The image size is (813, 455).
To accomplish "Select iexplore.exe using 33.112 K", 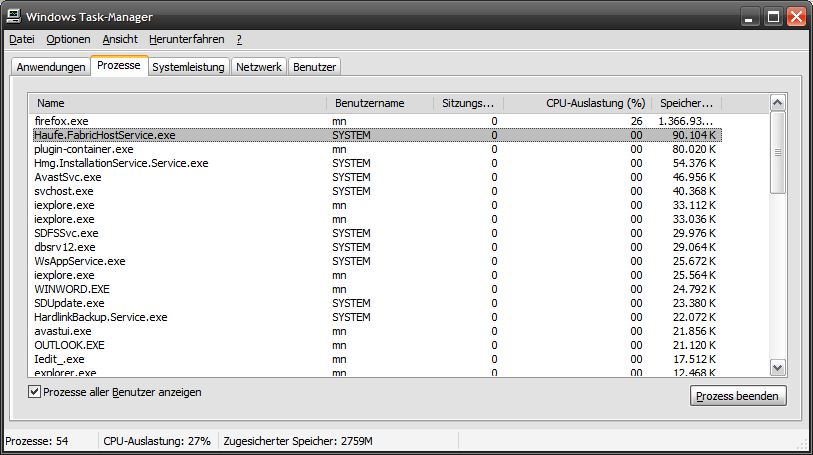I will click(x=375, y=205).
